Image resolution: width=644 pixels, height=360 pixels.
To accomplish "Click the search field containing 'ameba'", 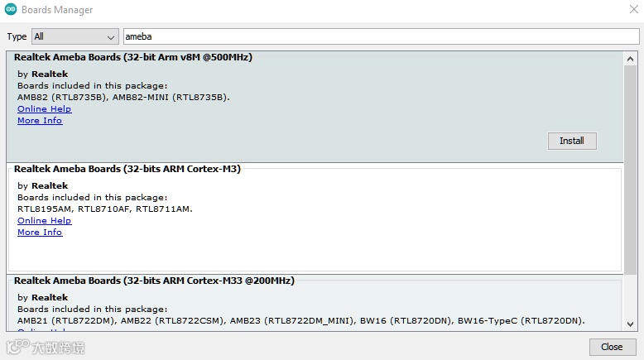I will tap(381, 36).
